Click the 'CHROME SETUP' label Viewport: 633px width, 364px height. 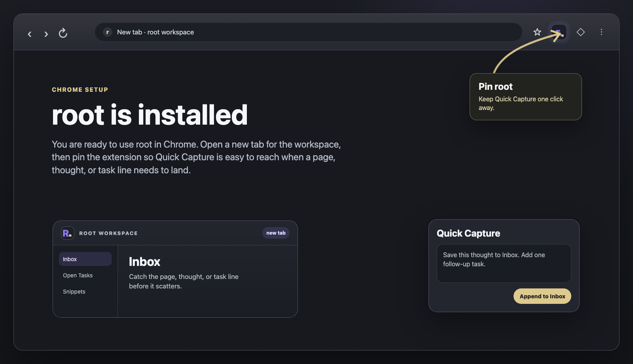pos(80,90)
